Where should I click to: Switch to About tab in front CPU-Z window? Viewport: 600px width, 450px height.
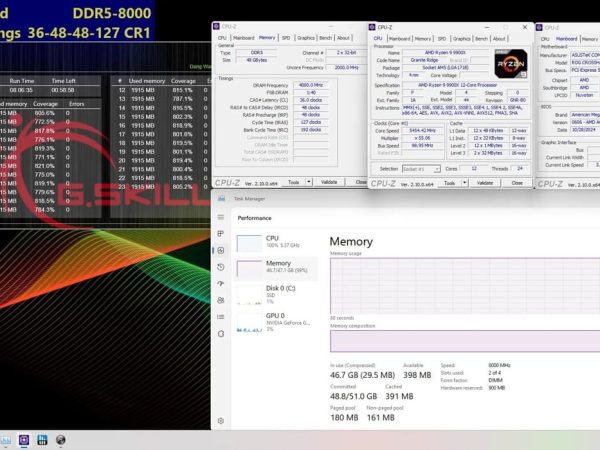[x=499, y=39]
